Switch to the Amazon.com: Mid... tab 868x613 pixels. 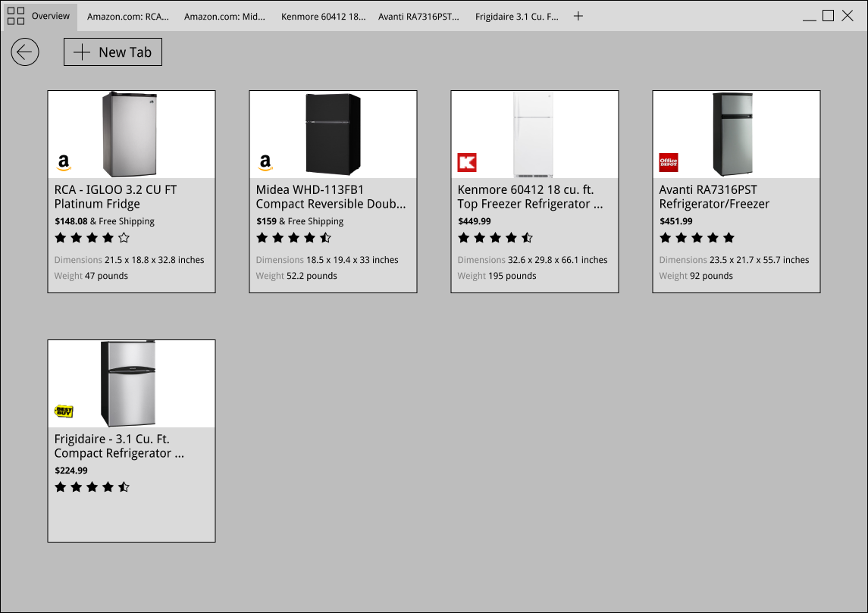pos(224,17)
